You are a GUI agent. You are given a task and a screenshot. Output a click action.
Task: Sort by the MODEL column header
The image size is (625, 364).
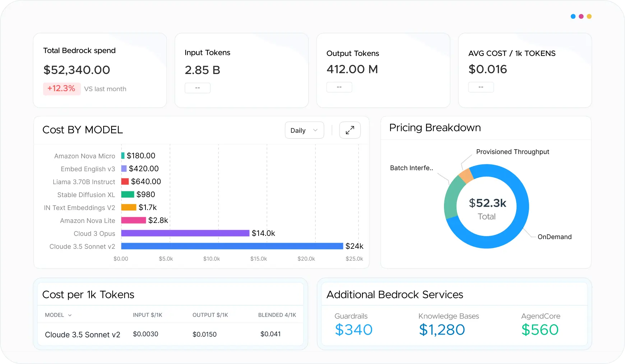pos(58,315)
